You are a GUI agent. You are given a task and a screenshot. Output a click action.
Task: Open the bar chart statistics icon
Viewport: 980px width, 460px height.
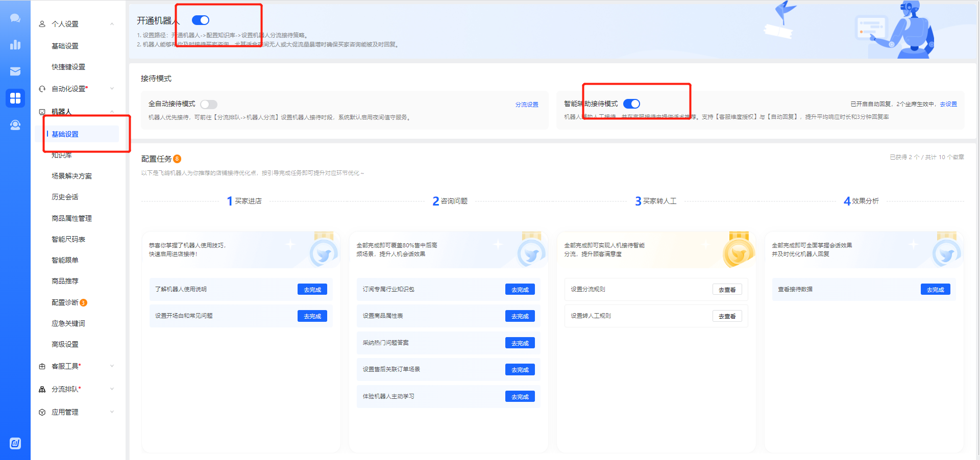[15, 45]
